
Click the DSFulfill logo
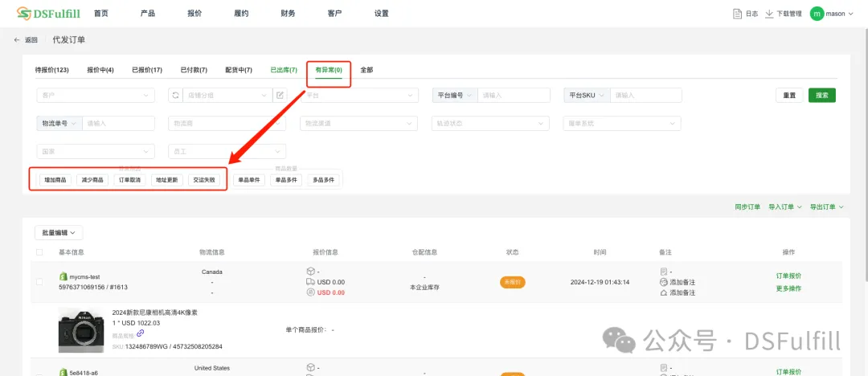[48, 14]
